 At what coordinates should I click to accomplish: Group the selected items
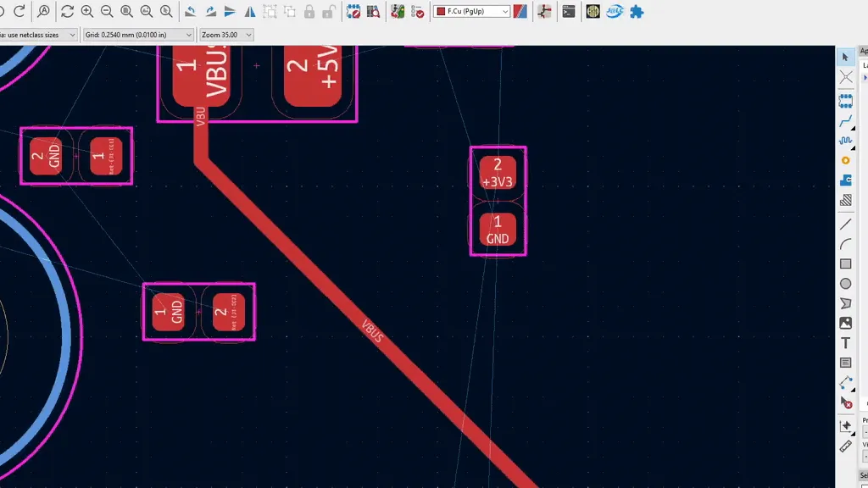point(270,11)
